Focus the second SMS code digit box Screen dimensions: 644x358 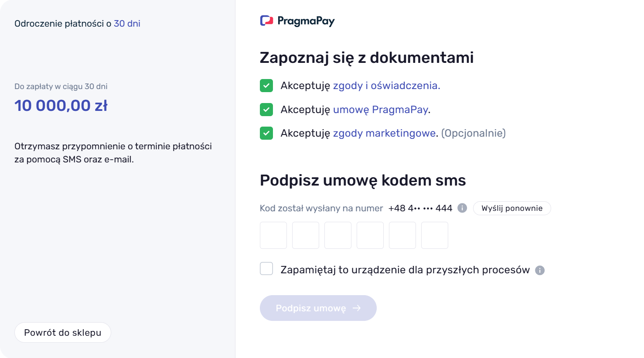tap(306, 235)
